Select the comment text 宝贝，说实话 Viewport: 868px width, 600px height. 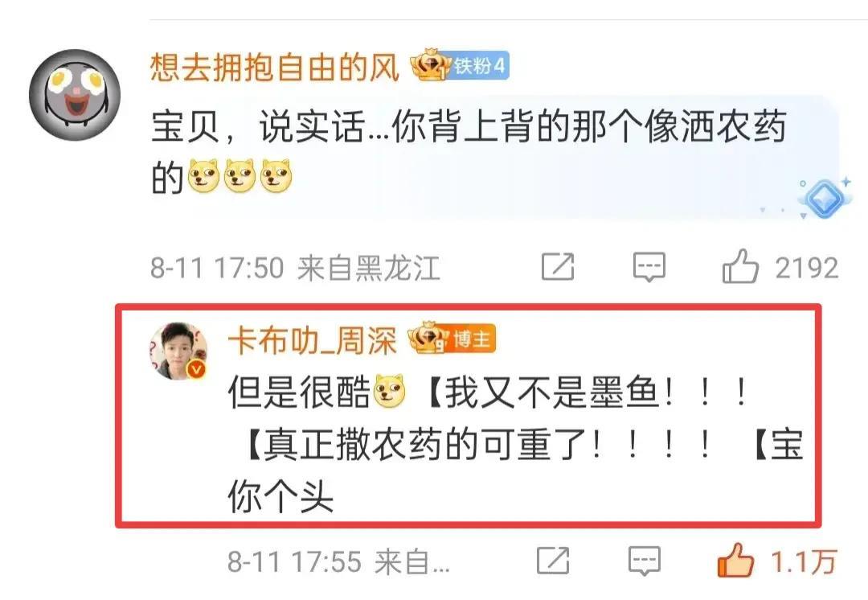tap(258, 127)
